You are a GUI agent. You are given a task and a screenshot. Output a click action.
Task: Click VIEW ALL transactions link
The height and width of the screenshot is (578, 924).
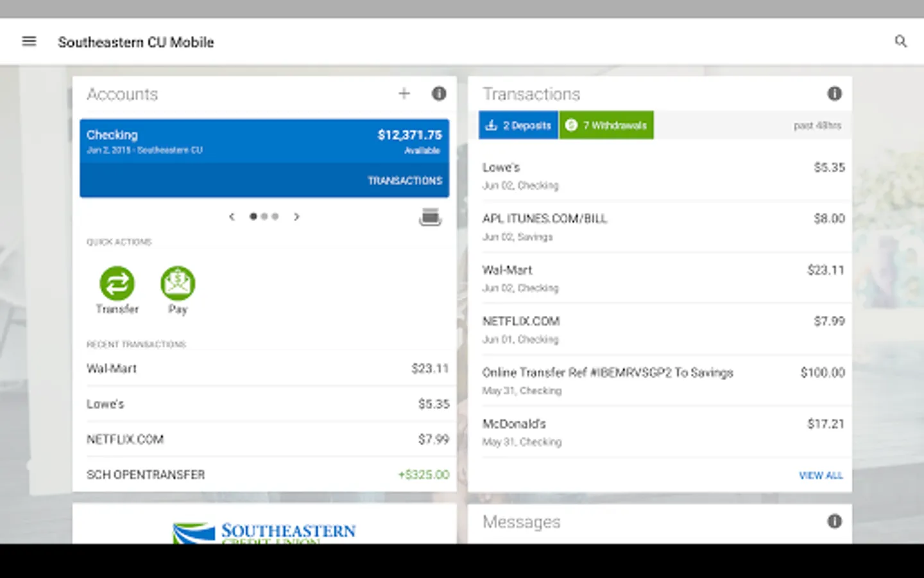pyautogui.click(x=821, y=475)
